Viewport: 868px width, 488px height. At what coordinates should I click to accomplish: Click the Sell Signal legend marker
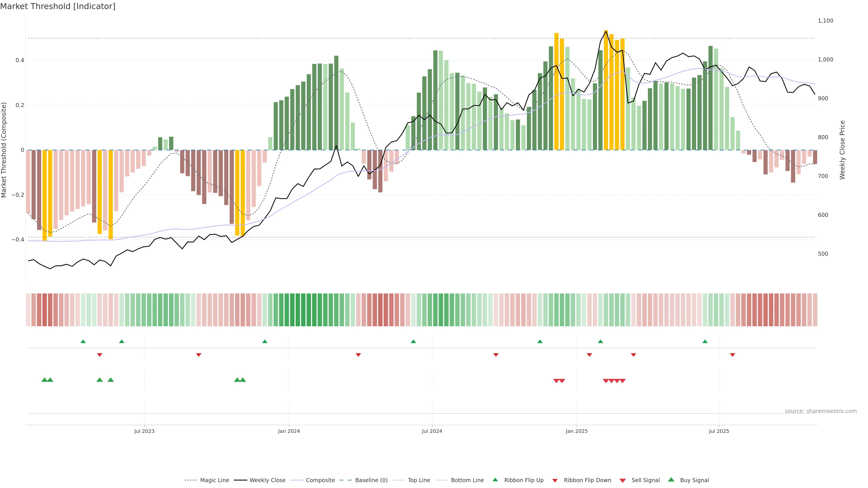(623, 481)
